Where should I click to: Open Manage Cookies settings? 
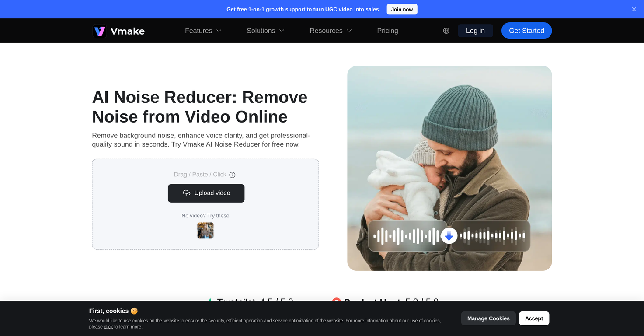[x=488, y=318]
